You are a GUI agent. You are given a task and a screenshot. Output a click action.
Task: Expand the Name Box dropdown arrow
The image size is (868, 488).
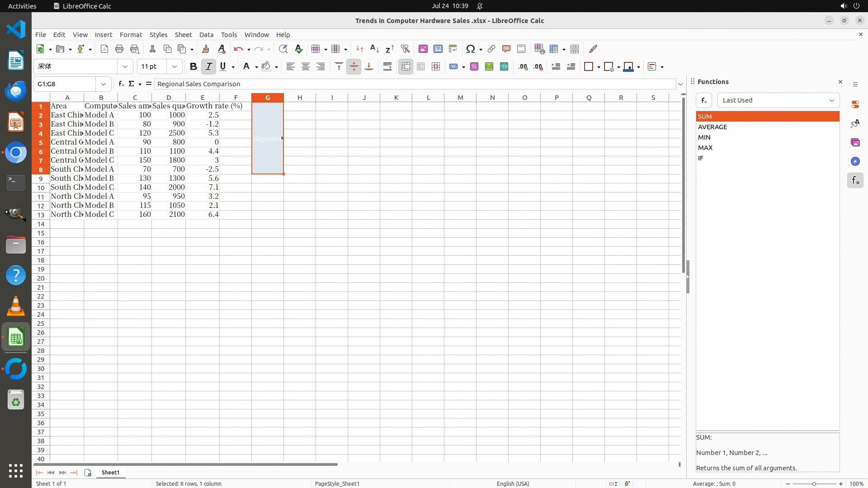point(104,84)
